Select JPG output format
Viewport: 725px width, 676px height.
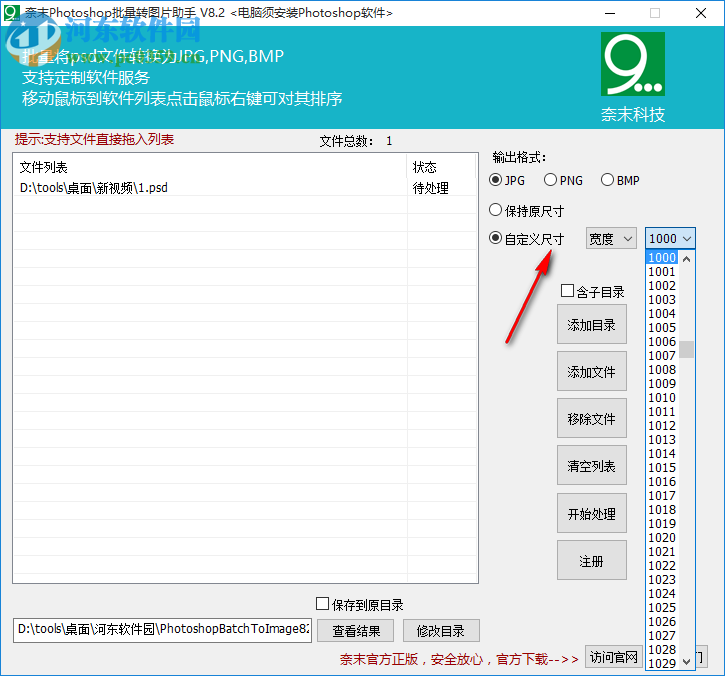point(507,180)
